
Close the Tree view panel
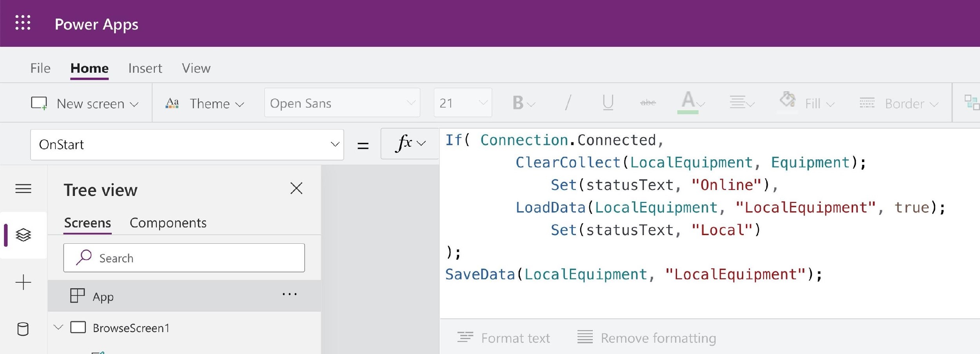pos(296,188)
